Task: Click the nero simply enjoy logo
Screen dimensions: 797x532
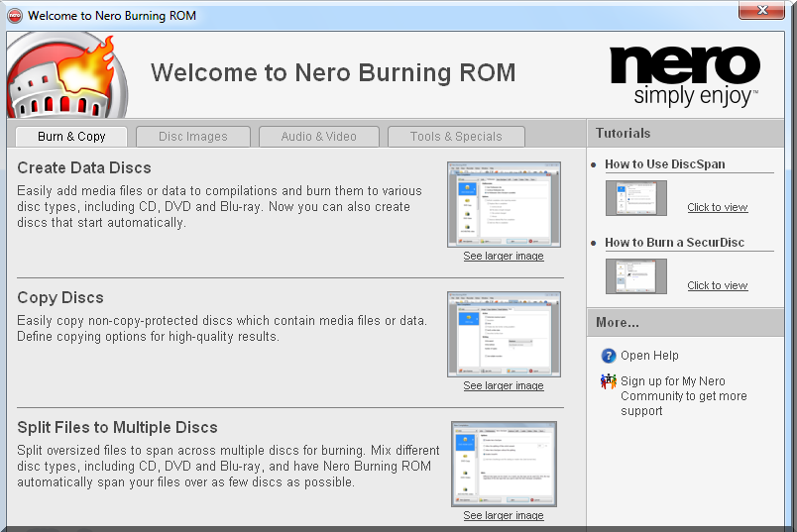Action: [685, 76]
